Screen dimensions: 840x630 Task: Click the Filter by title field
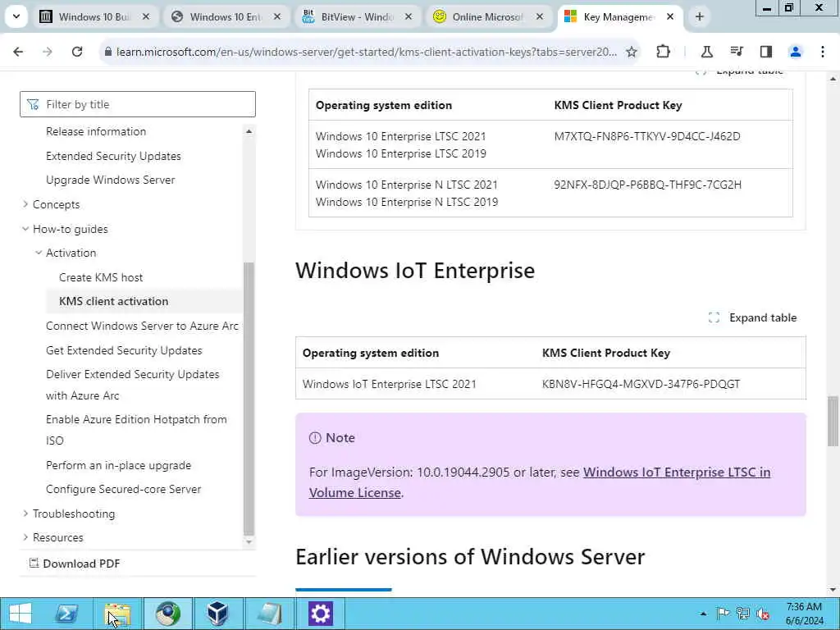pyautogui.click(x=138, y=104)
